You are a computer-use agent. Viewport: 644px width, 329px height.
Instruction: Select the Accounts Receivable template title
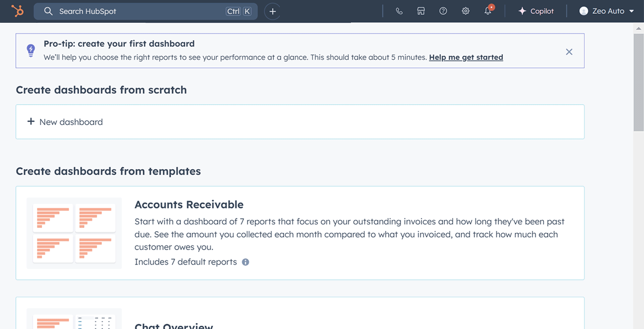tap(189, 205)
